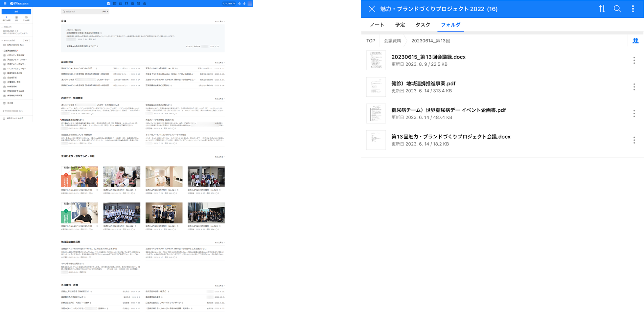The width and height of the screenshot is (644, 322).
Task: Open the hamburger menu in top-left
Action: click(5, 3)
